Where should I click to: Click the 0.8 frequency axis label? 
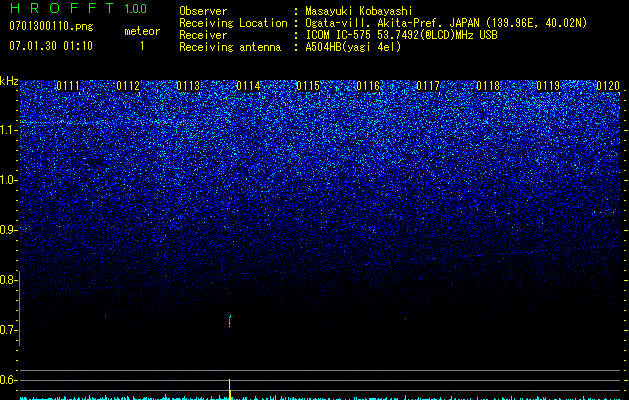[9, 280]
